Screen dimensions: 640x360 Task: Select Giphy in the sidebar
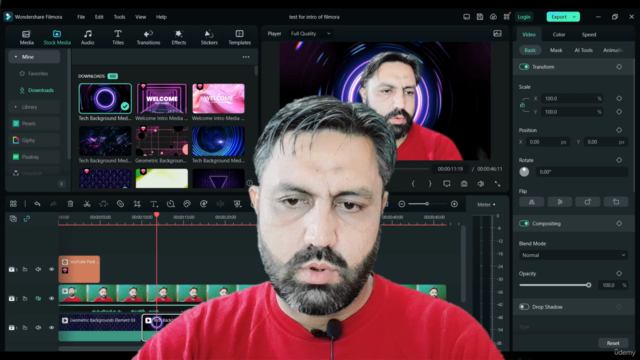click(x=34, y=140)
